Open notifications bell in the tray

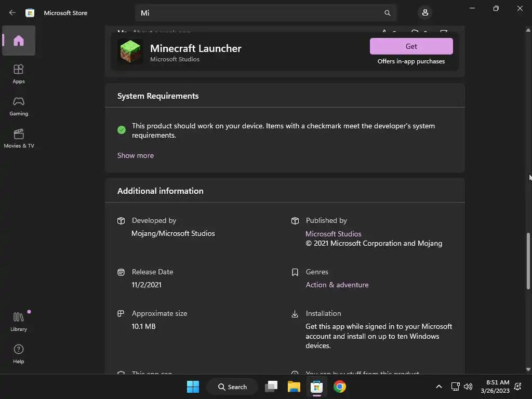coord(518,387)
